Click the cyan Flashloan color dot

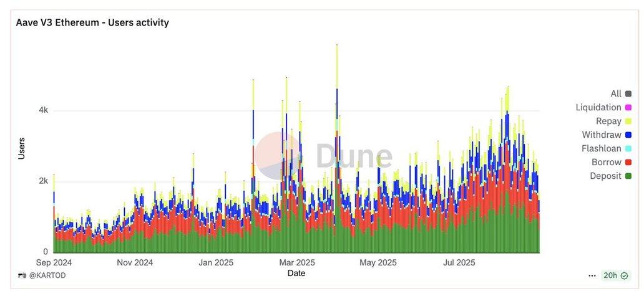pos(628,149)
